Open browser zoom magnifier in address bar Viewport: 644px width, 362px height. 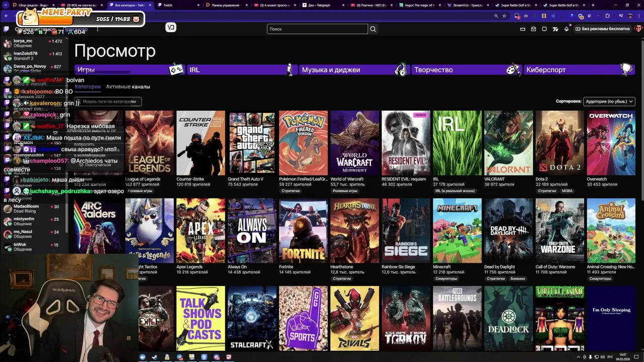tap(496, 16)
